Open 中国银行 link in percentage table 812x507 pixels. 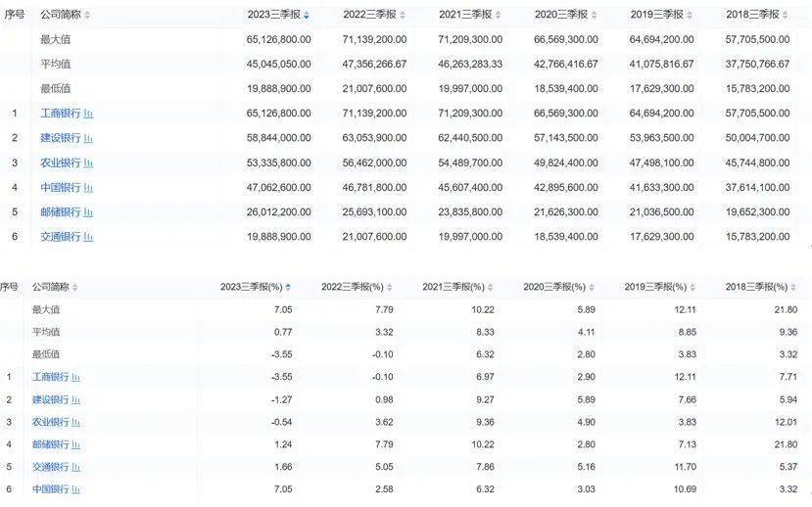click(x=50, y=489)
